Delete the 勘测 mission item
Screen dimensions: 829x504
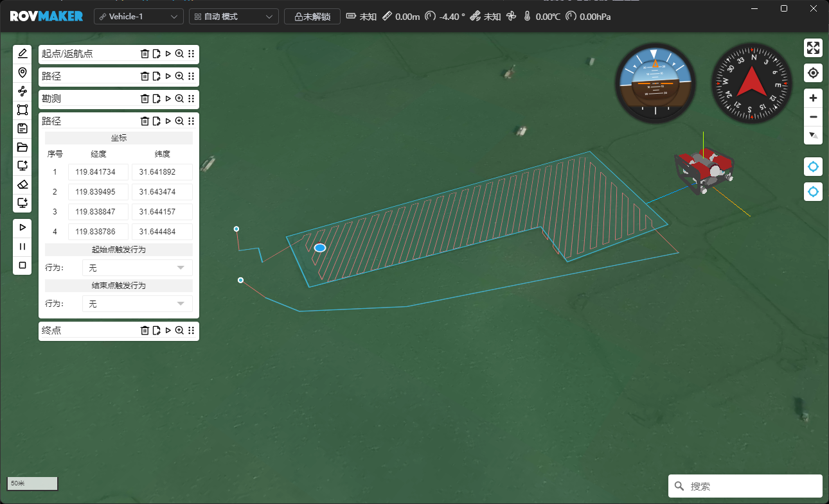pyautogui.click(x=145, y=99)
